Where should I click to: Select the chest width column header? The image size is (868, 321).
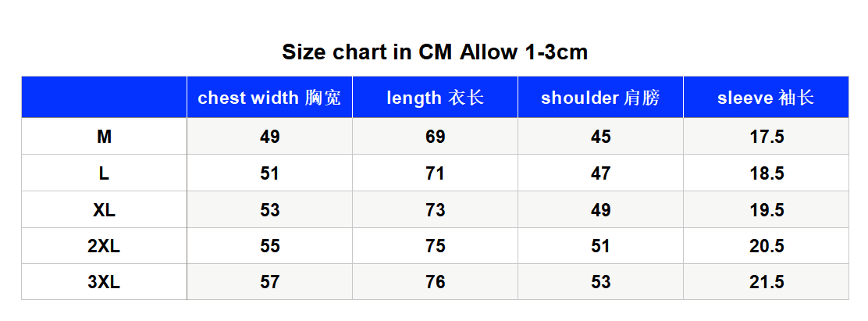point(269,98)
